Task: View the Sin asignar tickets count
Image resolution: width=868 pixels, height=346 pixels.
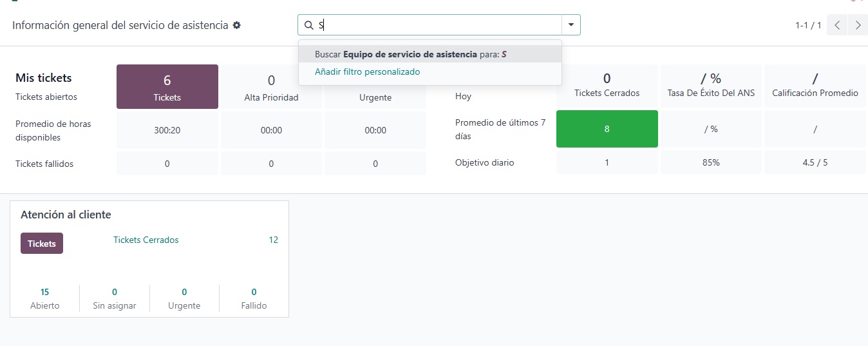Action: [x=115, y=298]
